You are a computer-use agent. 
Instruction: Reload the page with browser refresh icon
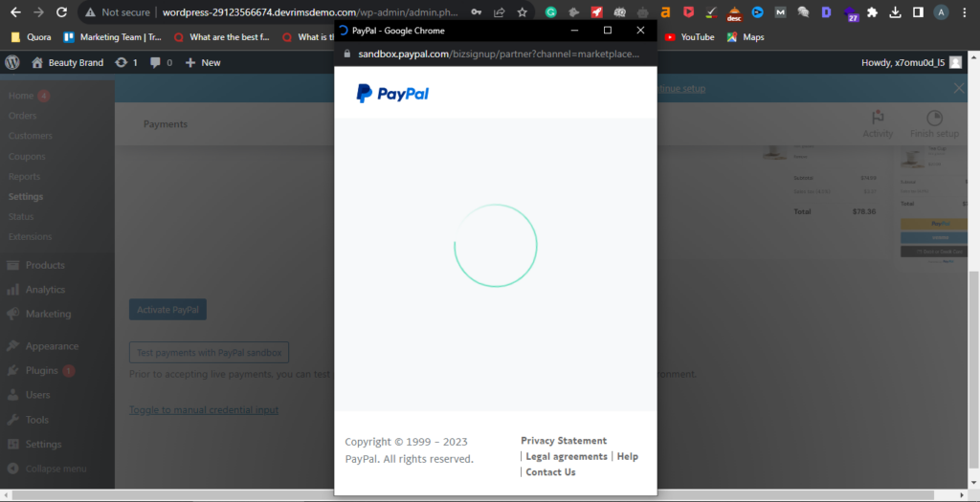click(61, 12)
